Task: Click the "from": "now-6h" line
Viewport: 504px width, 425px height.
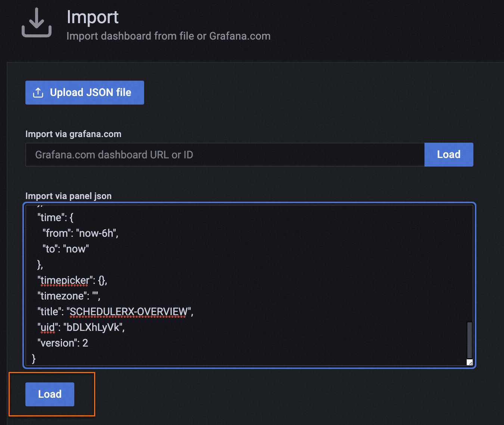Action: pyautogui.click(x=80, y=233)
